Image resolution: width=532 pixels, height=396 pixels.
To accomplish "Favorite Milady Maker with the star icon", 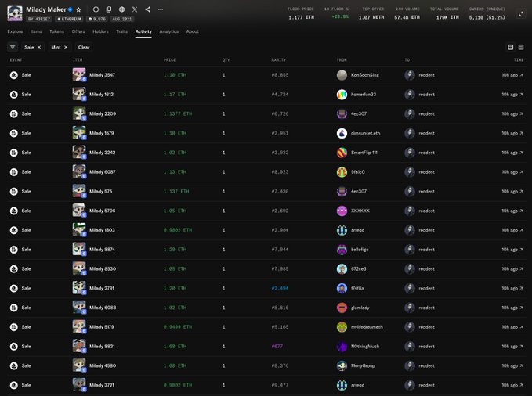I will pyautogui.click(x=78, y=9).
